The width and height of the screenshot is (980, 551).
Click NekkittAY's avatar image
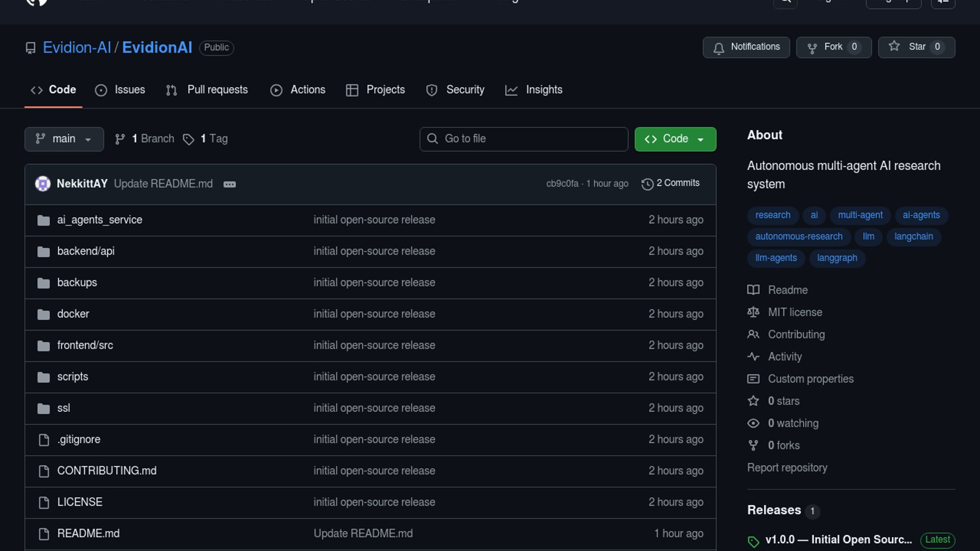point(43,184)
